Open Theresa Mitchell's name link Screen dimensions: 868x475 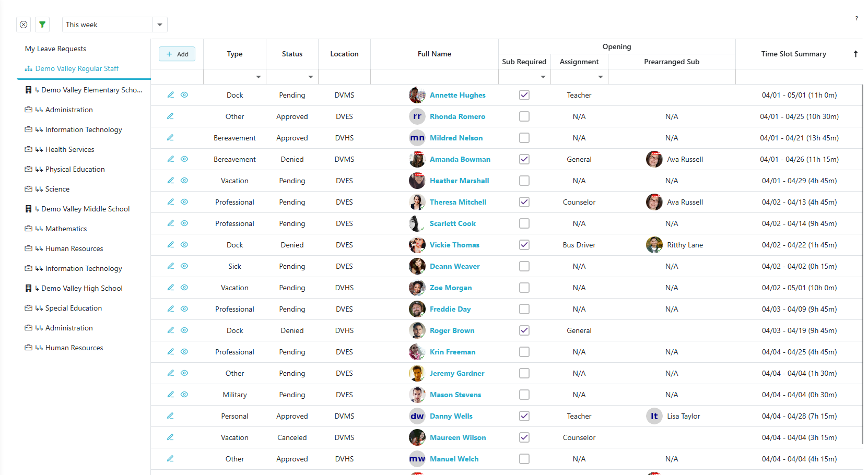458,202
